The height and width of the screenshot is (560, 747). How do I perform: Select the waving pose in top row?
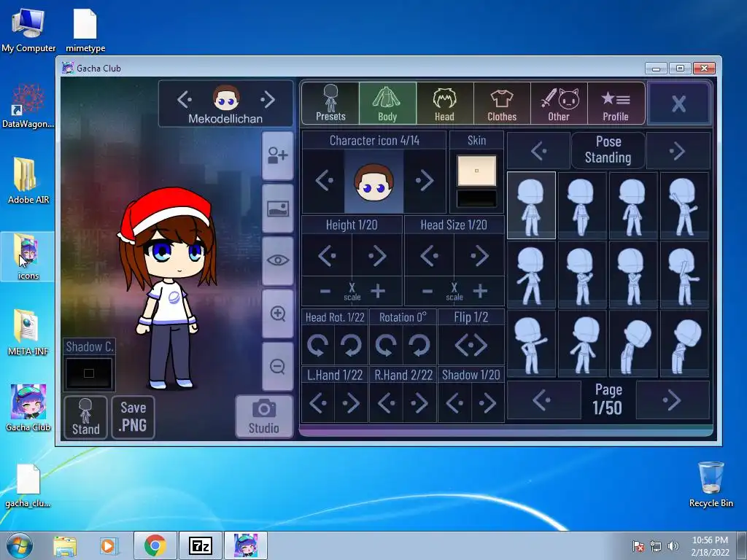pyautogui.click(x=684, y=205)
